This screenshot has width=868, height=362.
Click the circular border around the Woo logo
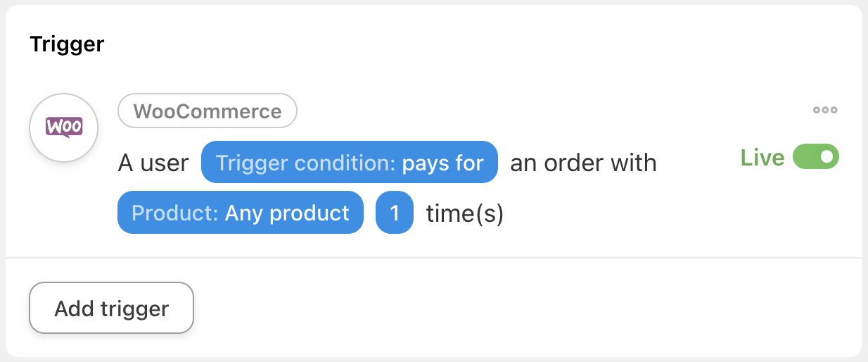63,94
